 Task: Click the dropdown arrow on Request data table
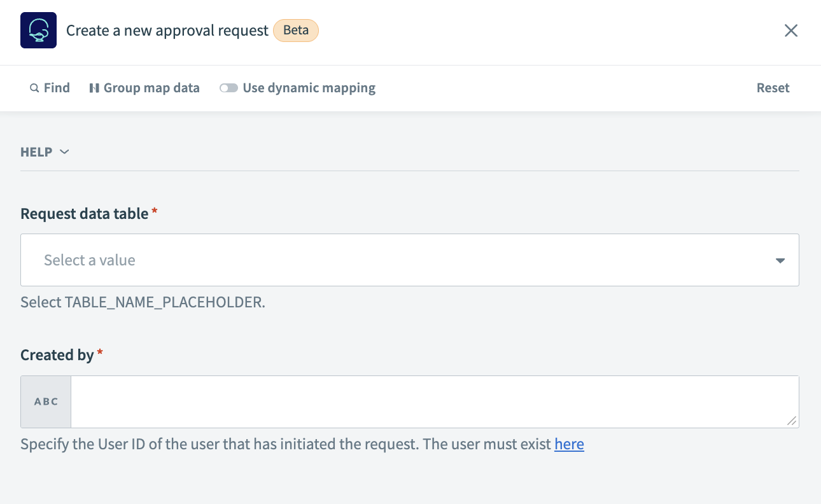pos(779,260)
